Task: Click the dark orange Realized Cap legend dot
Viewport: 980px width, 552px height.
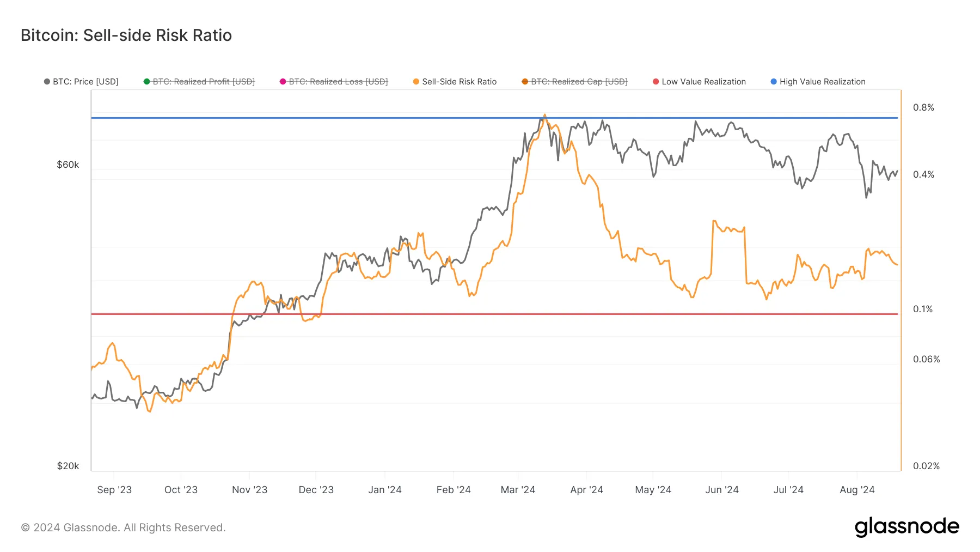Action: point(524,82)
